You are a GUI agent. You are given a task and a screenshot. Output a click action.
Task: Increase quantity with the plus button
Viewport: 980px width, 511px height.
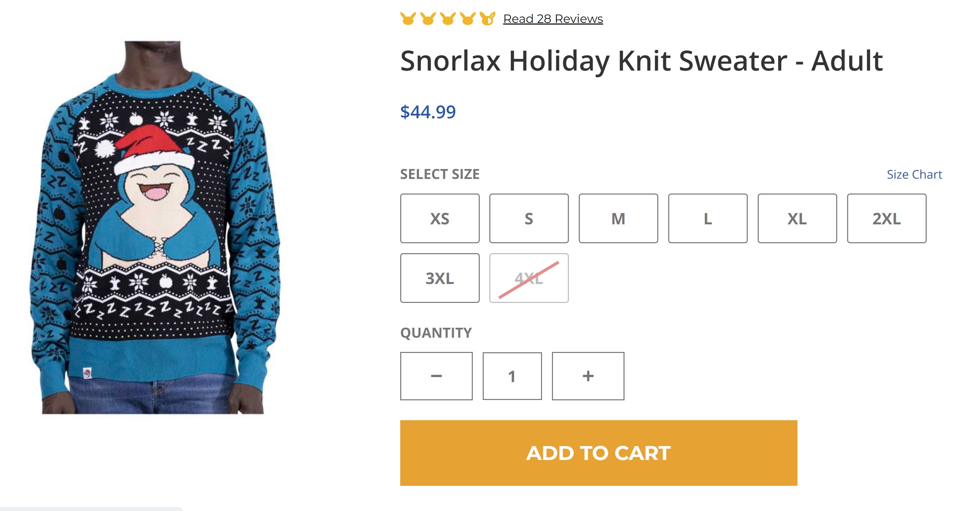(588, 376)
